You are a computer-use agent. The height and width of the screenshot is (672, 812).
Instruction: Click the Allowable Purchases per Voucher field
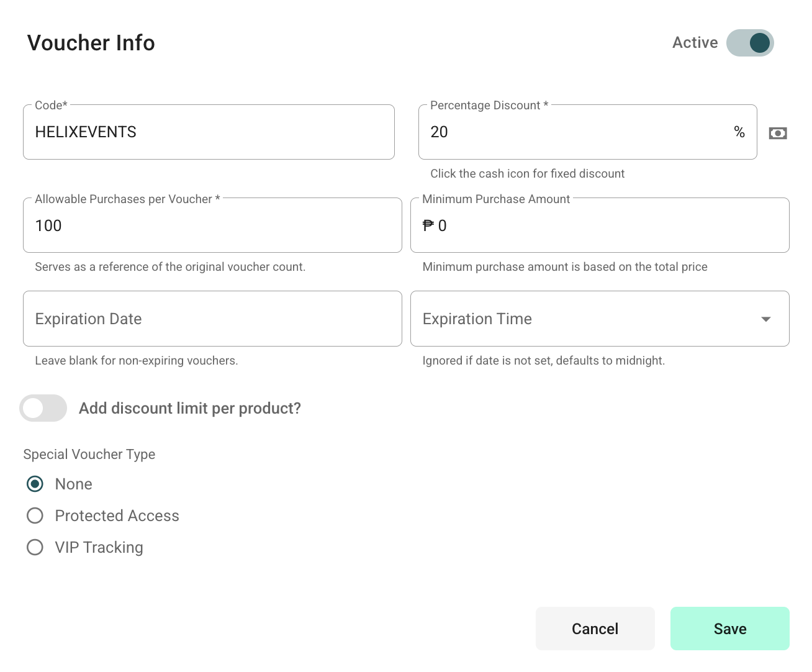(212, 225)
